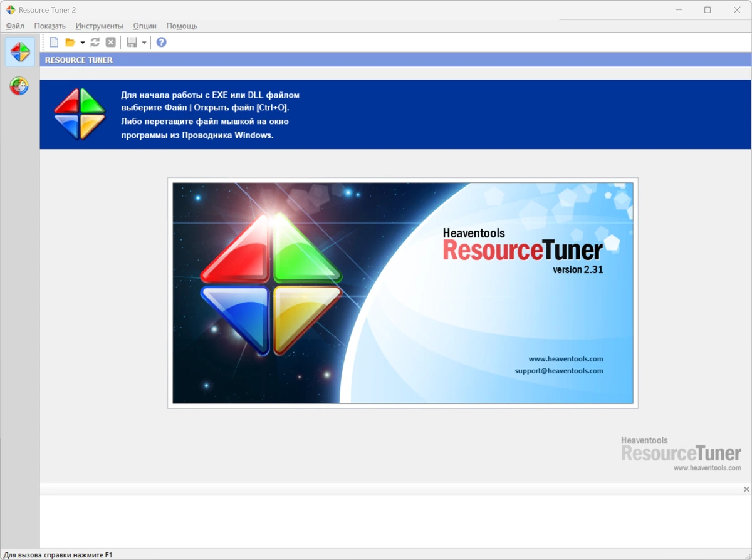Click the support@heaventools.com splash text

pyautogui.click(x=559, y=371)
